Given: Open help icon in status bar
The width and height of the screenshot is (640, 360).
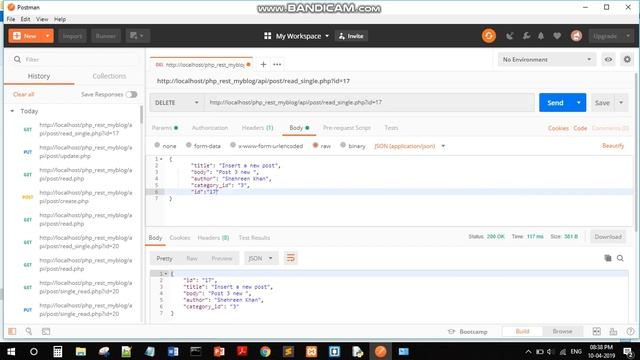Looking at the screenshot, I should point(630,331).
